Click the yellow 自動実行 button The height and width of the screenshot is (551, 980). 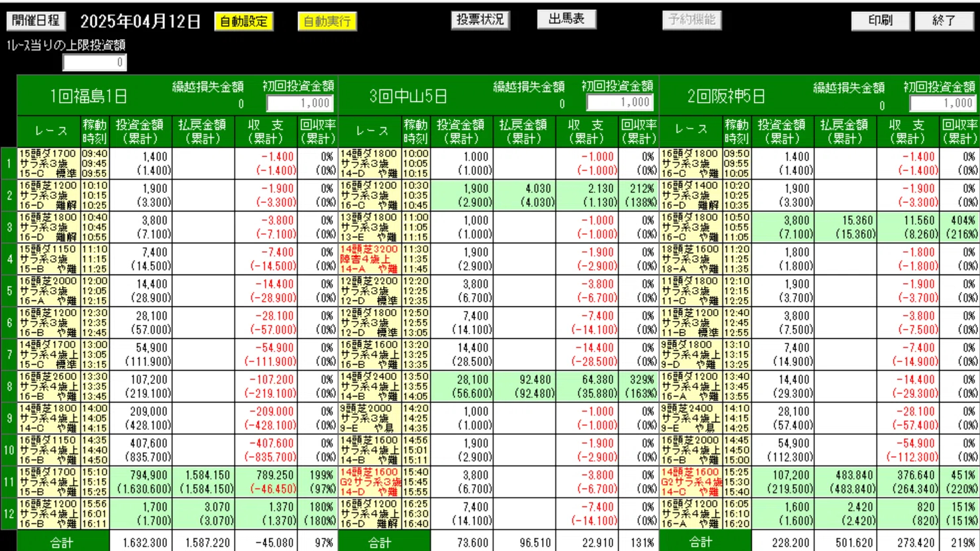pos(327,21)
